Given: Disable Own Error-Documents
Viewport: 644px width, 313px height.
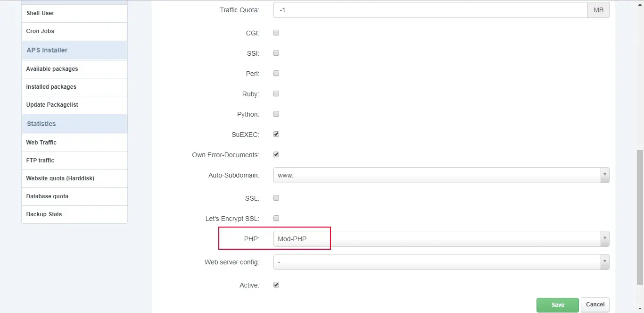Looking at the screenshot, I should pyautogui.click(x=276, y=154).
